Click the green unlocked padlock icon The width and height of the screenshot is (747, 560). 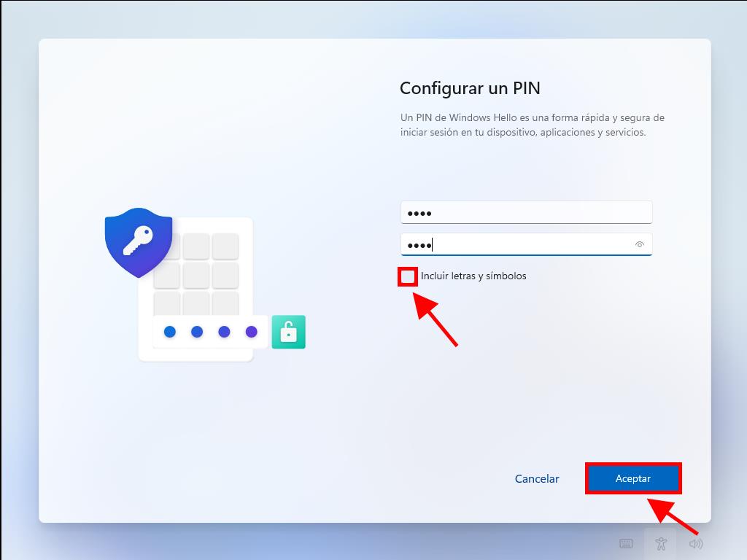pyautogui.click(x=289, y=332)
